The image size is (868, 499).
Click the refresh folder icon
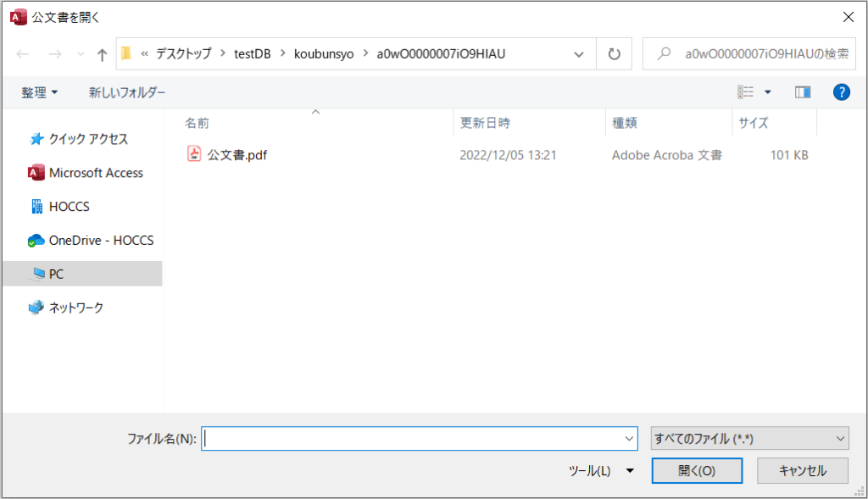tap(614, 54)
